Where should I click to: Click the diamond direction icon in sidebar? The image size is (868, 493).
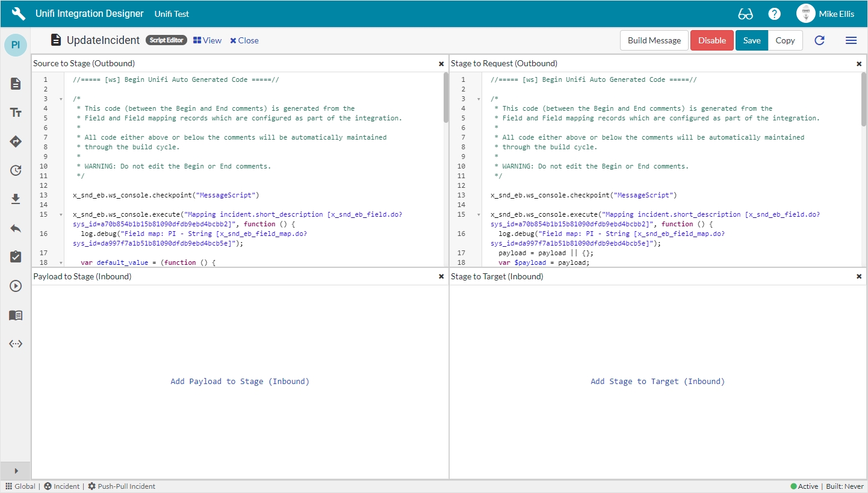point(16,141)
